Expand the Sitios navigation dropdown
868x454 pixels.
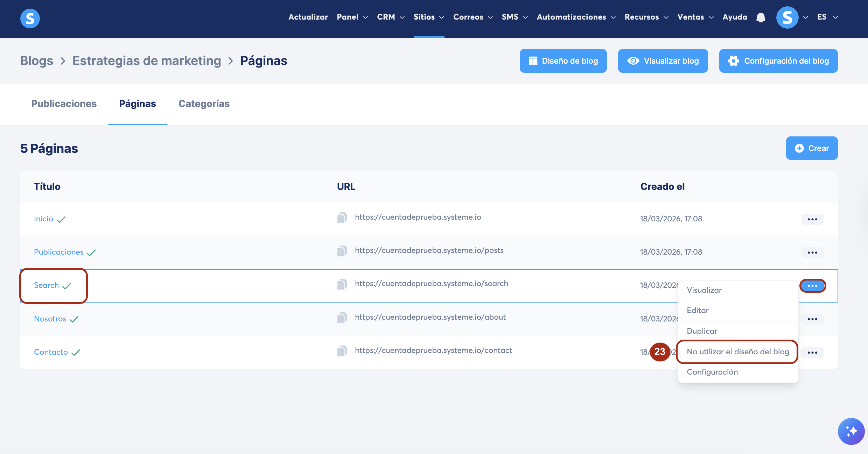pos(428,17)
